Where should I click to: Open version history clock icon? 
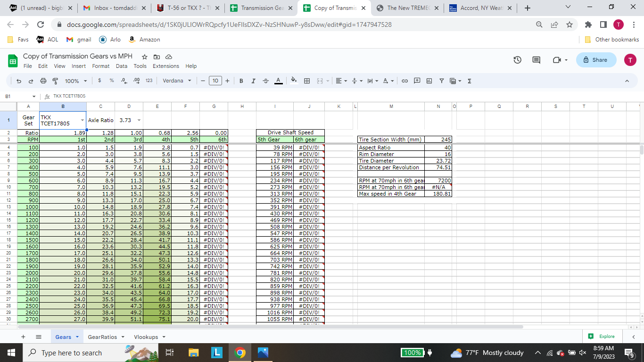click(517, 60)
